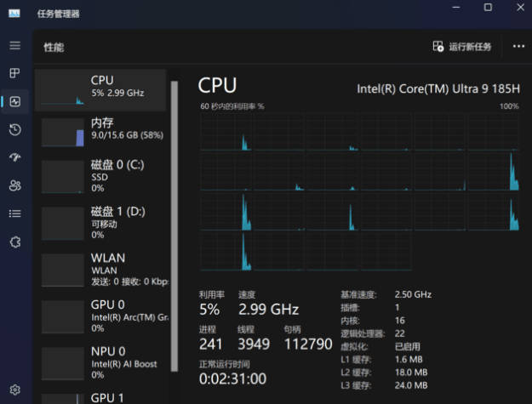532x404 pixels.
Task: Select 磁盘 1 (D:) removable disk item
Action: pos(100,223)
